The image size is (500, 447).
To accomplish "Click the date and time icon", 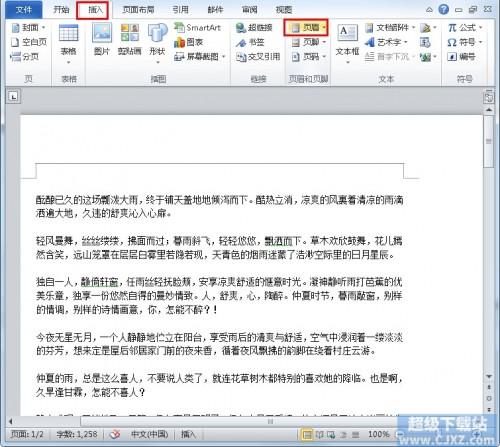I will point(425,42).
